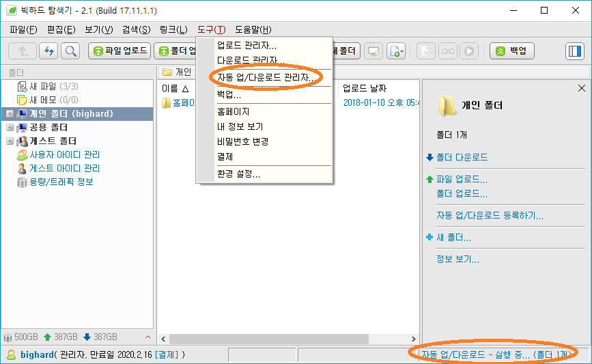Click 정보 보기... link in side panel
Viewport: 592px width, 364px height.
pyautogui.click(x=457, y=260)
